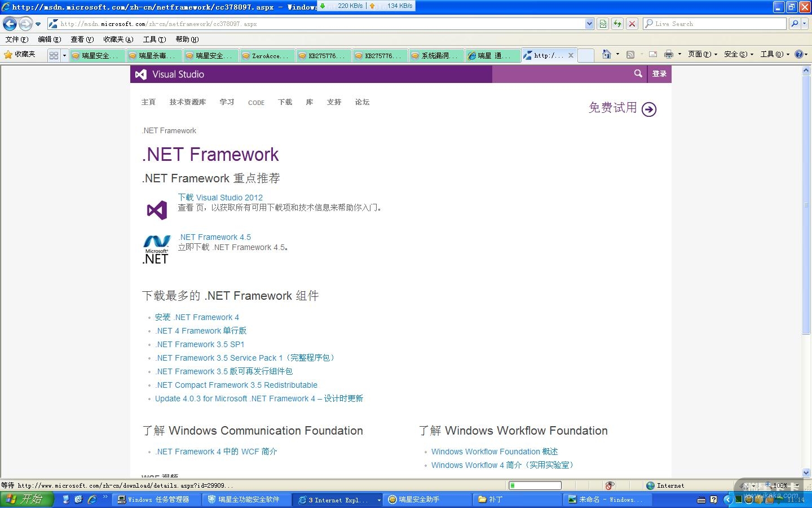Expand the Home button dropdown arrow
Screen dimensions: 812x508
point(617,54)
